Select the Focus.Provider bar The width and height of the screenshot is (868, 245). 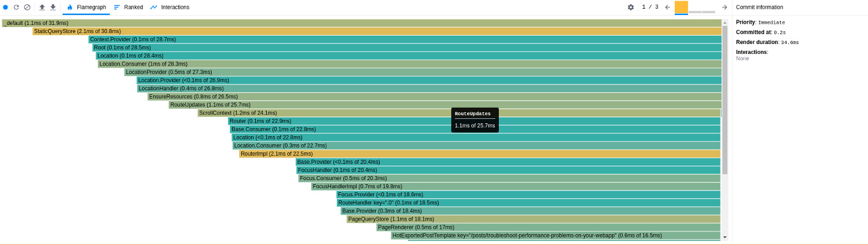click(x=528, y=194)
